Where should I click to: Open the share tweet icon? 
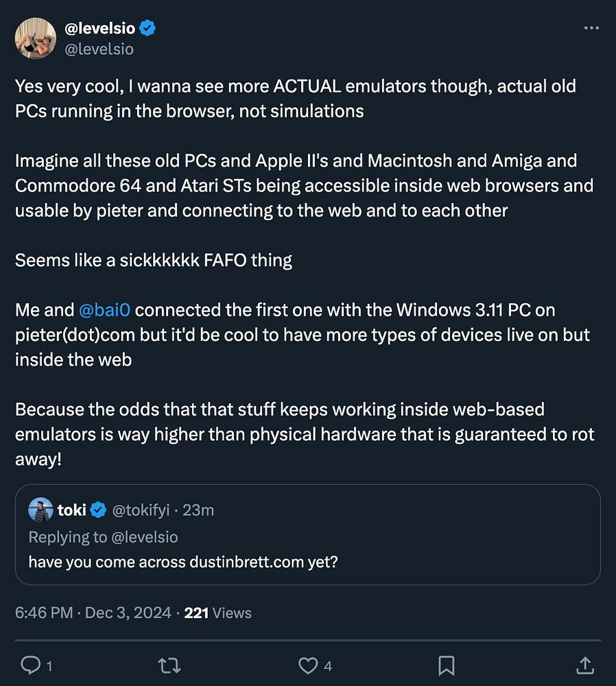click(x=584, y=665)
